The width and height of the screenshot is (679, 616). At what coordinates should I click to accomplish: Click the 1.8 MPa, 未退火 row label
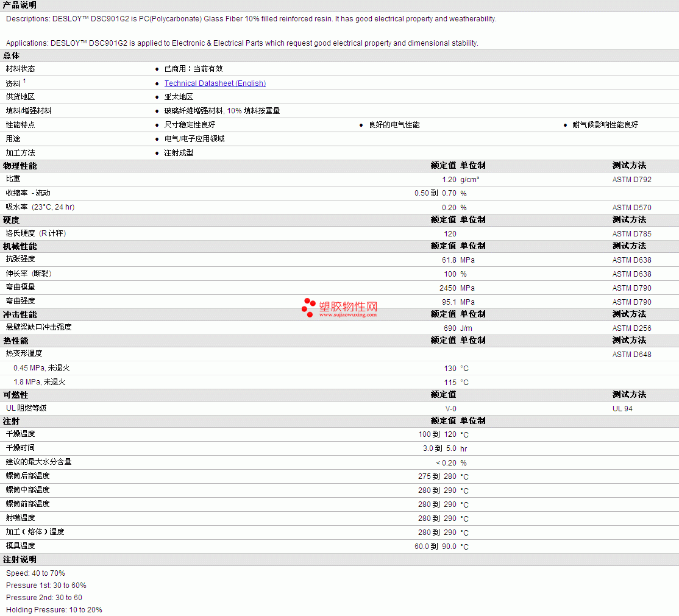[x=40, y=382]
